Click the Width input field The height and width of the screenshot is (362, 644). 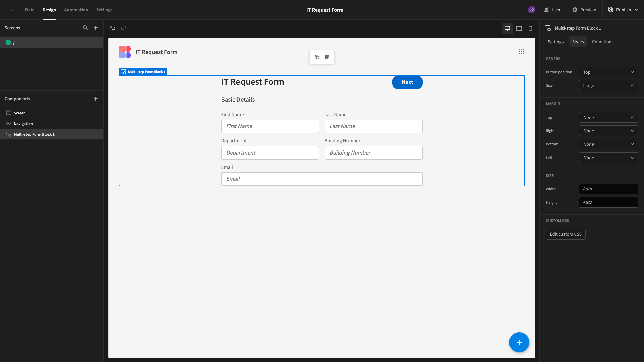click(x=608, y=189)
